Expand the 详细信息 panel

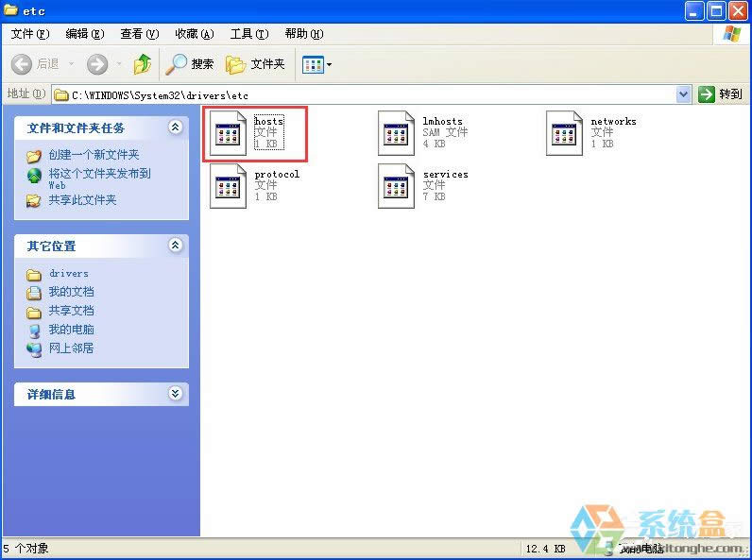[x=176, y=393]
